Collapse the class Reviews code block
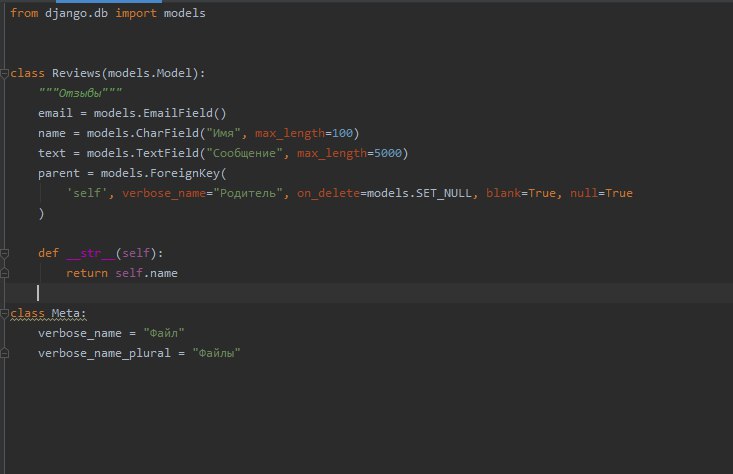This screenshot has height=474, width=733. click(x=4, y=73)
